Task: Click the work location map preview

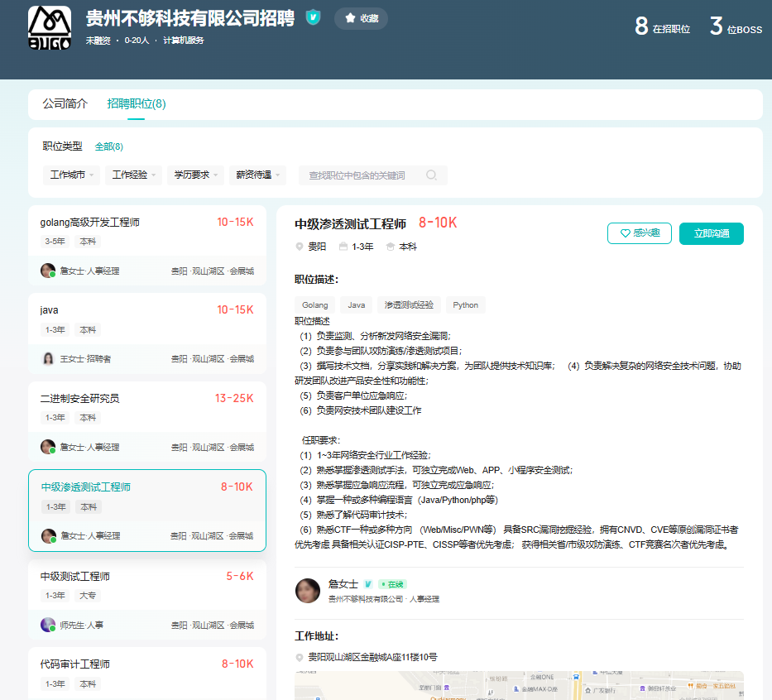Action: (519, 685)
